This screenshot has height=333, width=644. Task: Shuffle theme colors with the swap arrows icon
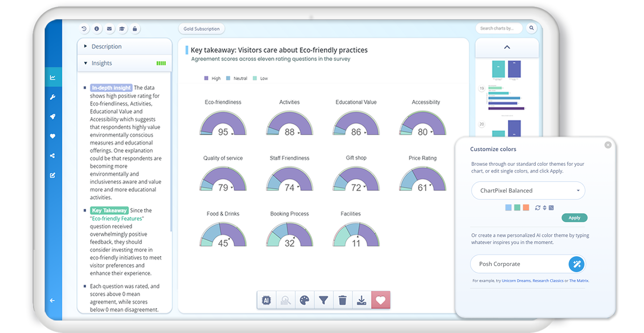coord(538,207)
